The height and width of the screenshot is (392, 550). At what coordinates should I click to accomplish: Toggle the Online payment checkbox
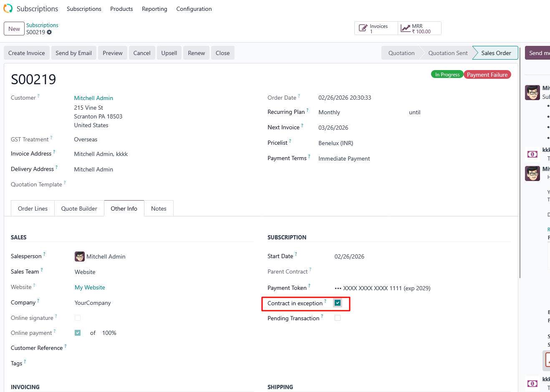click(78, 333)
